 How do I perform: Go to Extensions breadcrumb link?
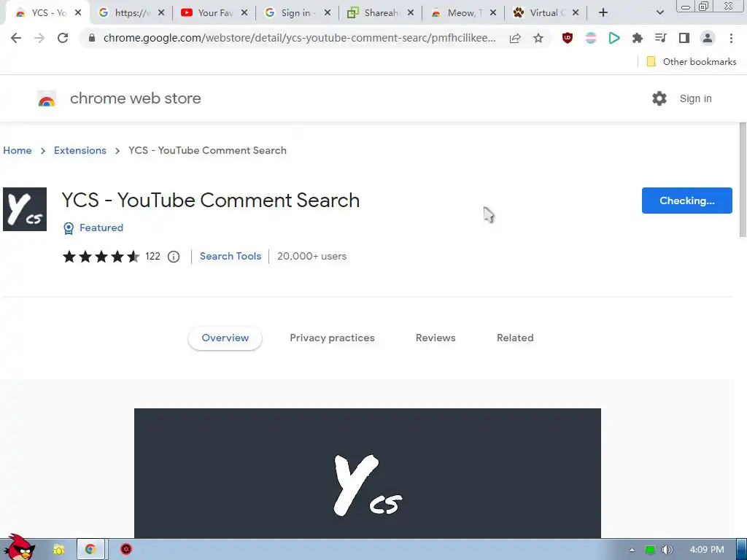point(80,150)
